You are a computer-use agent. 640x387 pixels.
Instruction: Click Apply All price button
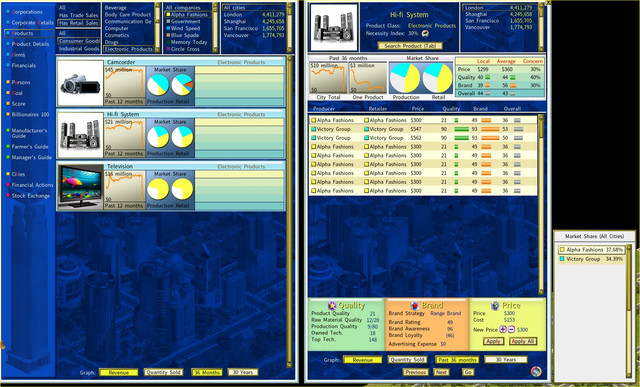click(x=523, y=341)
